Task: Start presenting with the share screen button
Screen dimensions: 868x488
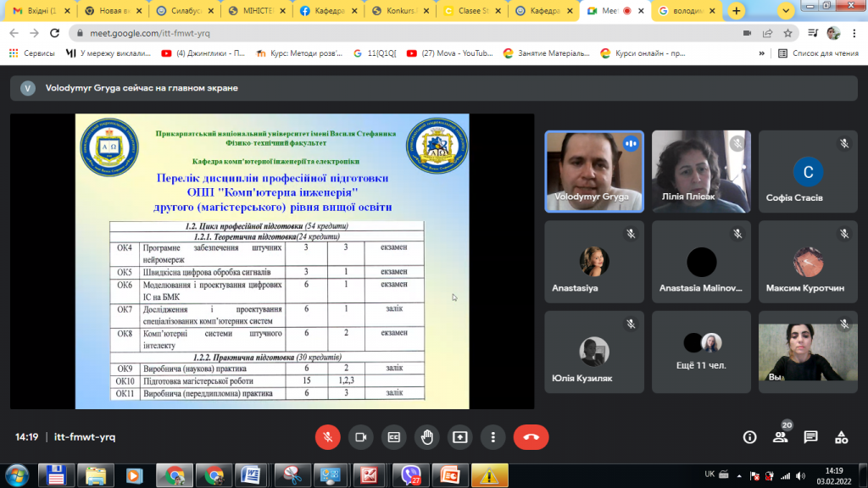Action: click(x=460, y=437)
